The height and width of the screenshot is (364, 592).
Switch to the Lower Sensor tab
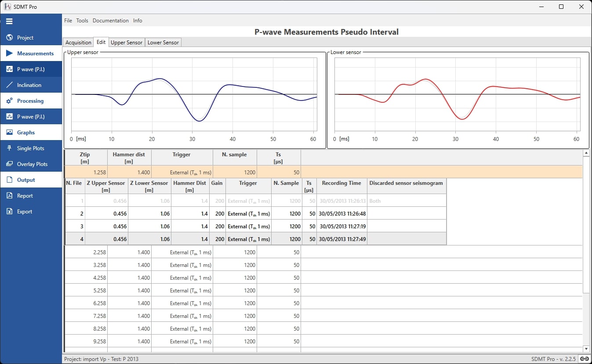click(163, 43)
